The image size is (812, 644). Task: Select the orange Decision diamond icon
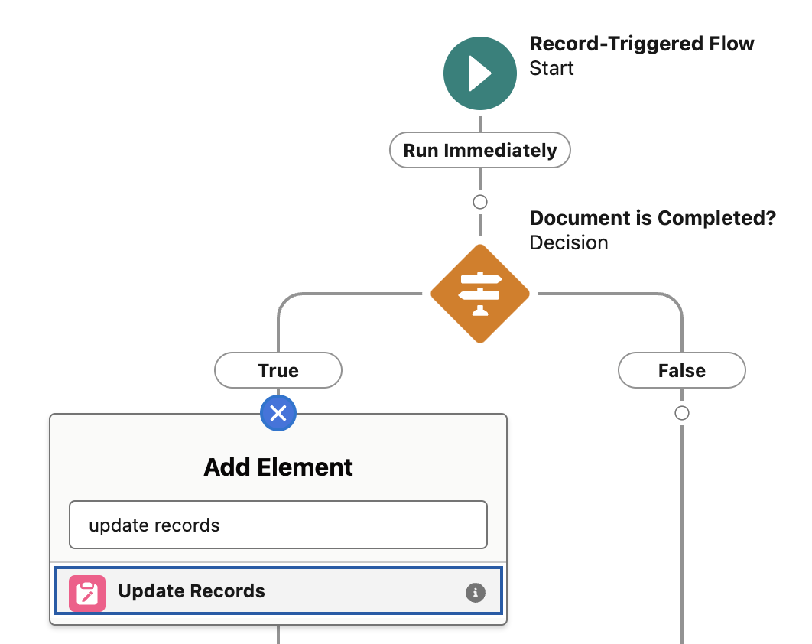[x=480, y=294]
